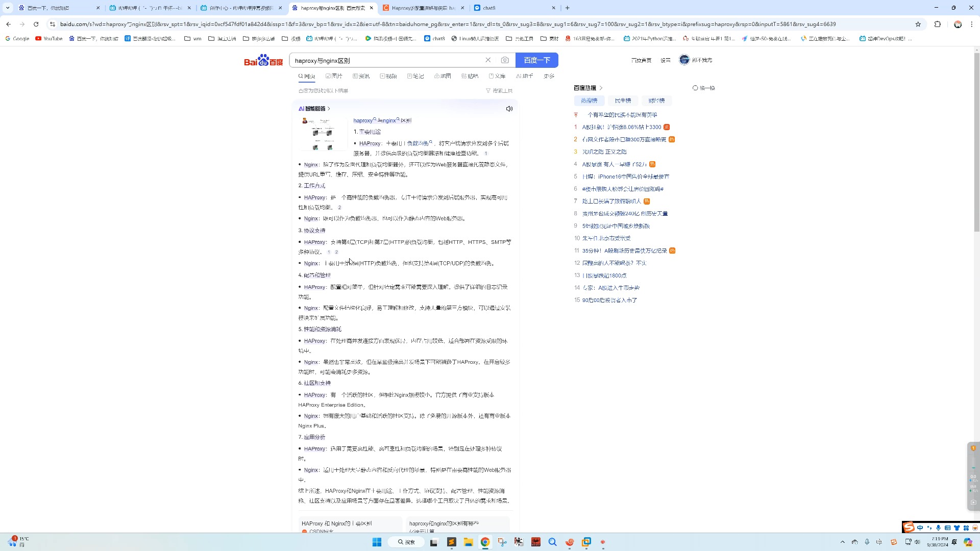Select the AI助手 search tab
The width and height of the screenshot is (980, 551).
click(x=524, y=76)
